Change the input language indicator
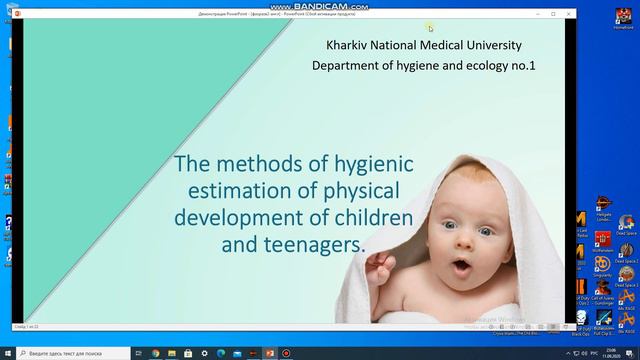The height and width of the screenshot is (360, 640). (x=595, y=353)
